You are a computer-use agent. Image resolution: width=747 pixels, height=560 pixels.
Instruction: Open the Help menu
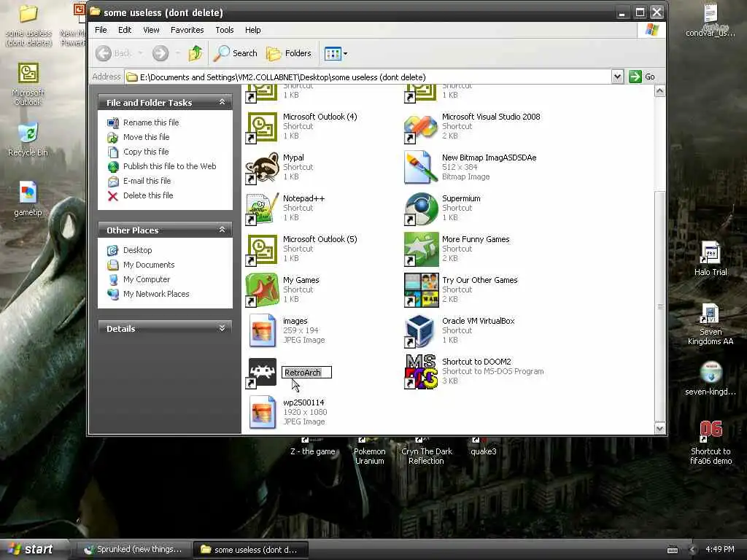click(253, 30)
